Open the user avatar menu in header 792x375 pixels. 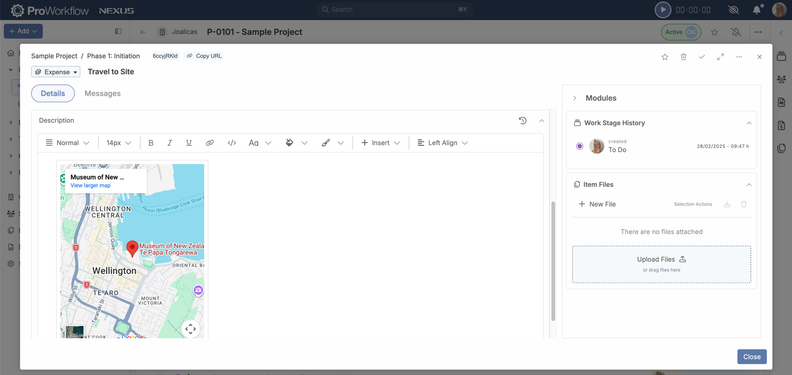coord(779,10)
